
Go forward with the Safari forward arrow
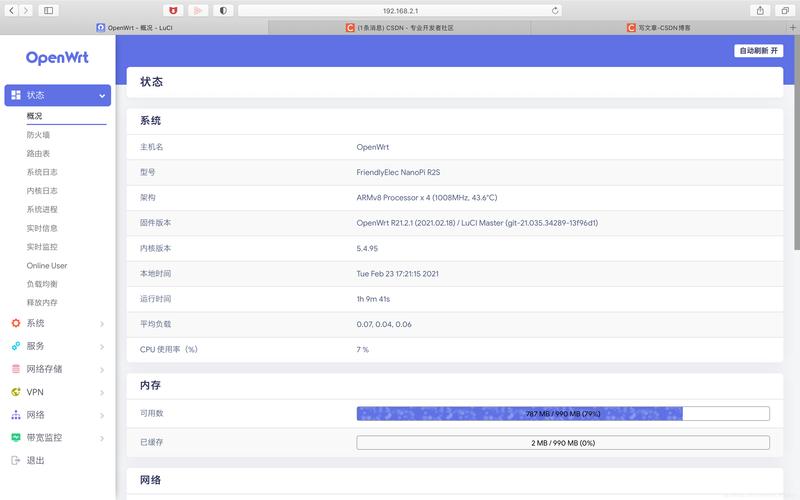coord(26,10)
